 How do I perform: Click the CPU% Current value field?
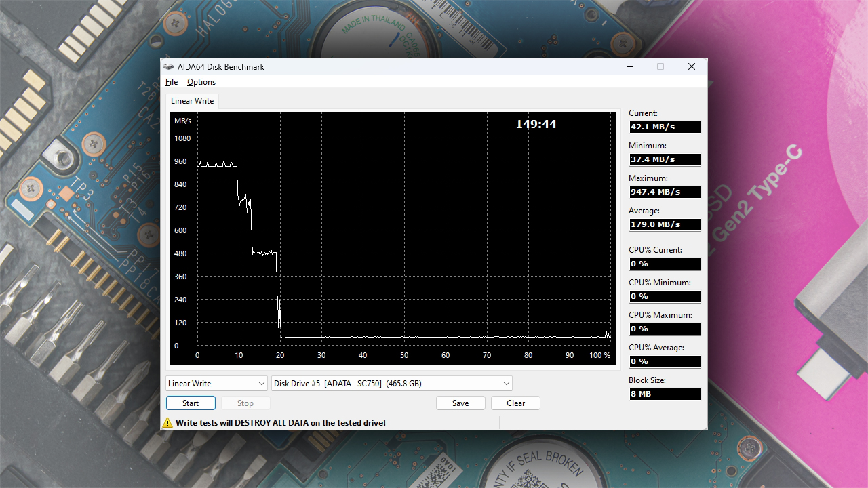pyautogui.click(x=665, y=264)
